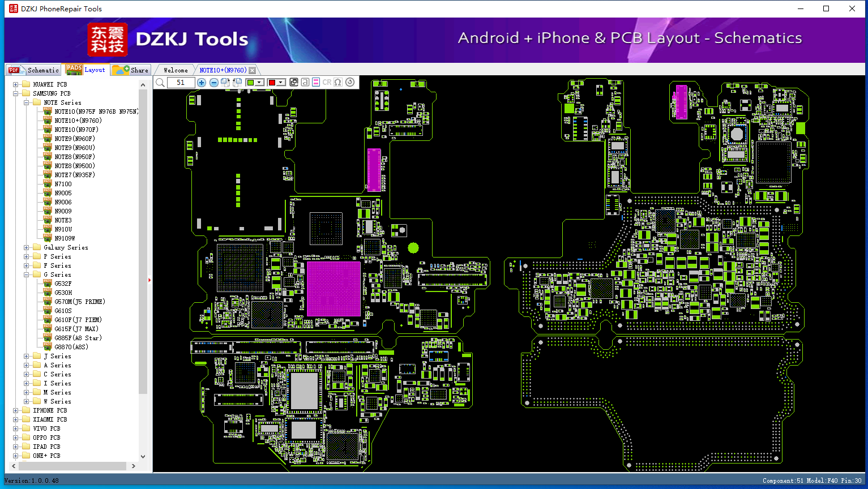Viewport: 868px width, 489px height.
Task: Click the circular reset view icon
Action: tap(350, 83)
